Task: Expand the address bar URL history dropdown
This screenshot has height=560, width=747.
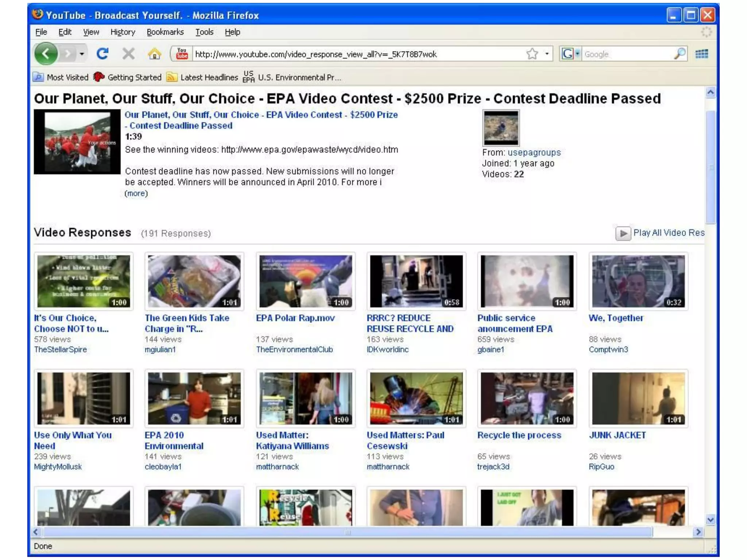Action: 547,54
